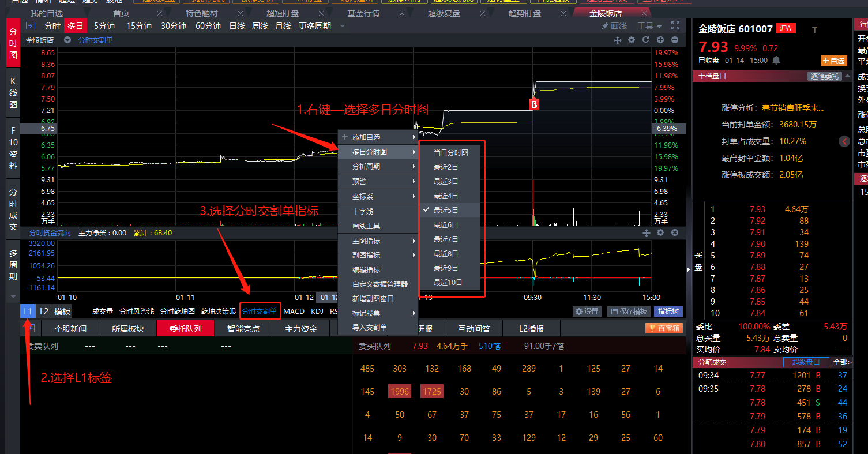This screenshot has width=868, height=454.
Task: Click the 全部> link in the 分笔成交 header
Action: pos(841,362)
